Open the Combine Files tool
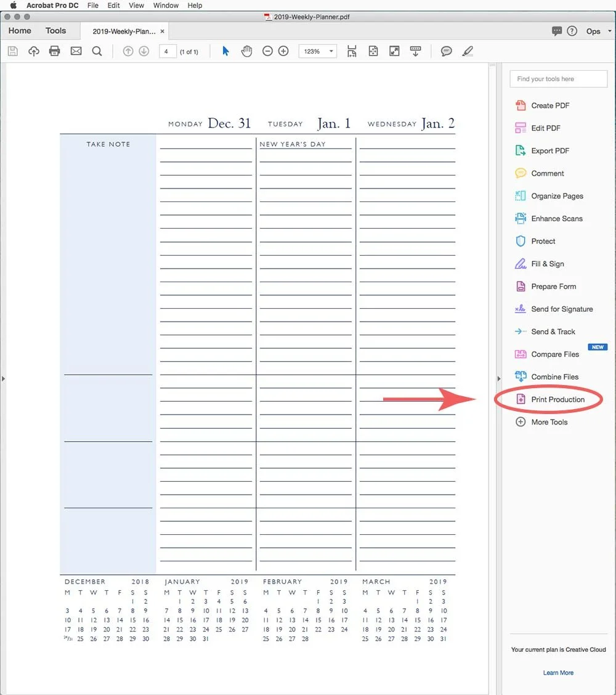 tap(555, 376)
